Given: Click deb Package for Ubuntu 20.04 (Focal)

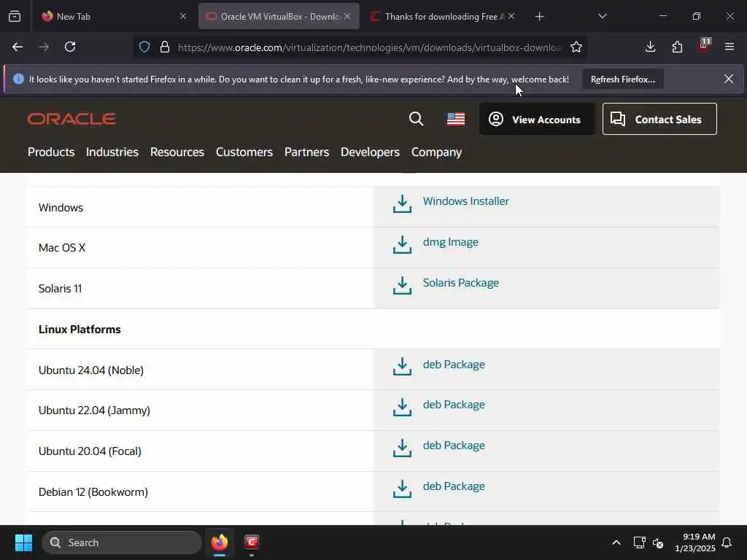Looking at the screenshot, I should pyautogui.click(x=454, y=446).
